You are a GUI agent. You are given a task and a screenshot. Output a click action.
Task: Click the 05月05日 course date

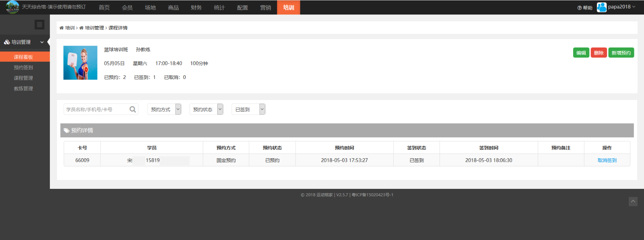click(114, 63)
